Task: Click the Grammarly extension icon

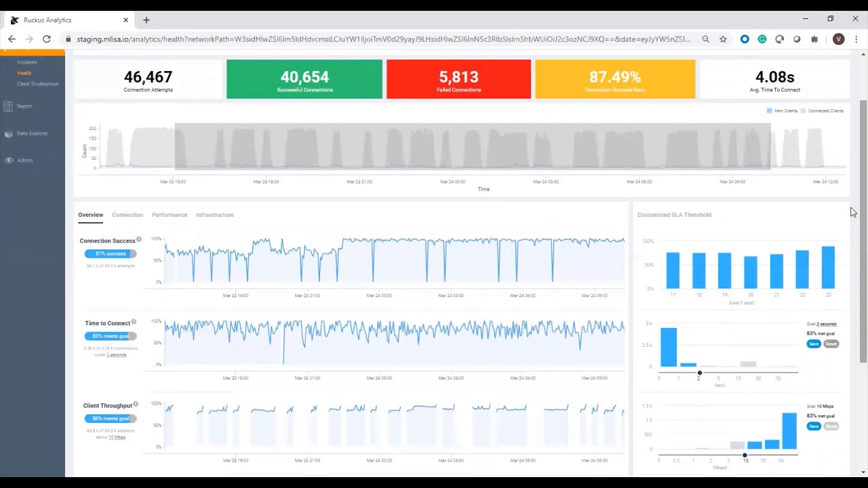Action: (x=763, y=39)
